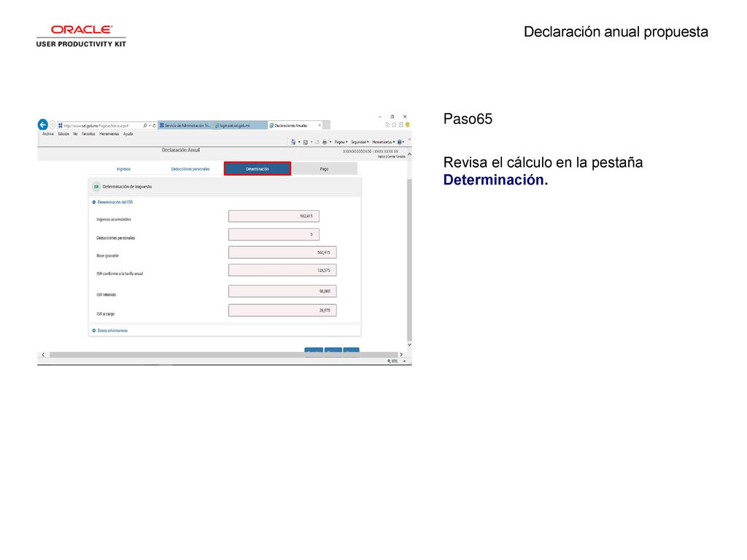The image size is (747, 560).
Task: Click the 'Base gravable' label text
Action: [x=108, y=256]
